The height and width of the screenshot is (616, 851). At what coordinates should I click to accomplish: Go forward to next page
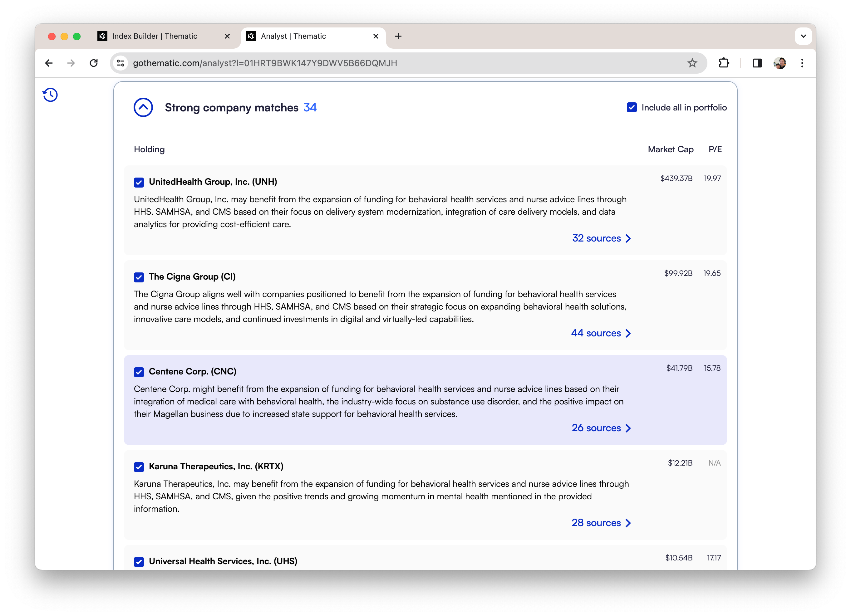[x=71, y=63]
